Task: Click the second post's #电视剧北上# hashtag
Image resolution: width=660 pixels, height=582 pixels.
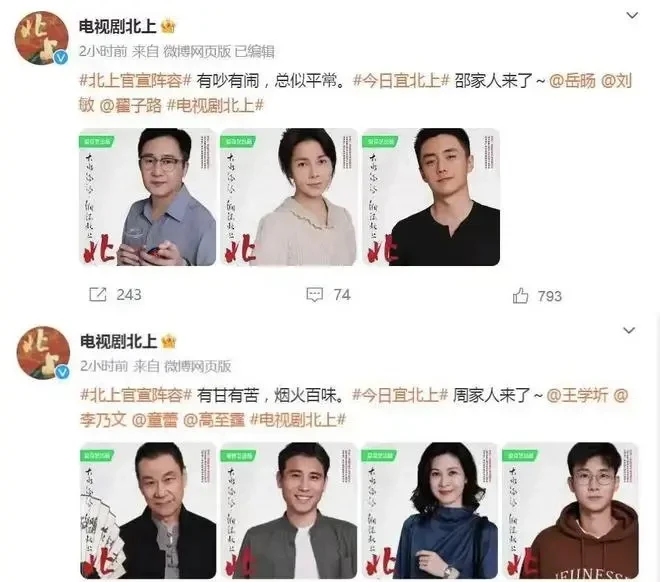Action: tap(298, 420)
